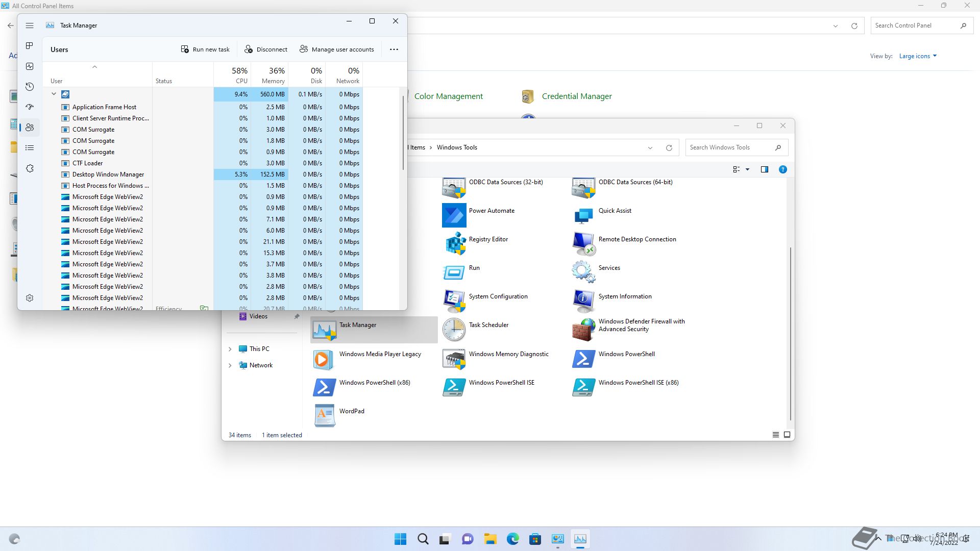The image size is (980, 551).
Task: Click Run new task button
Action: (x=205, y=49)
